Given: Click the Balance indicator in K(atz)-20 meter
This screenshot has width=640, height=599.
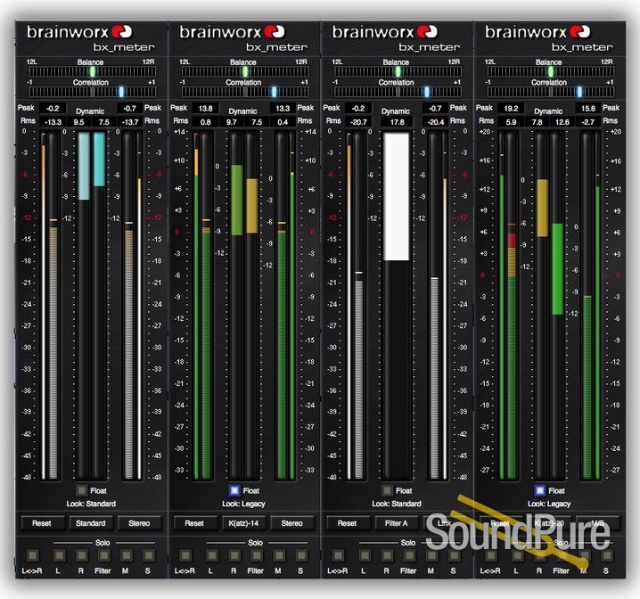Looking at the screenshot, I should click(x=551, y=72).
